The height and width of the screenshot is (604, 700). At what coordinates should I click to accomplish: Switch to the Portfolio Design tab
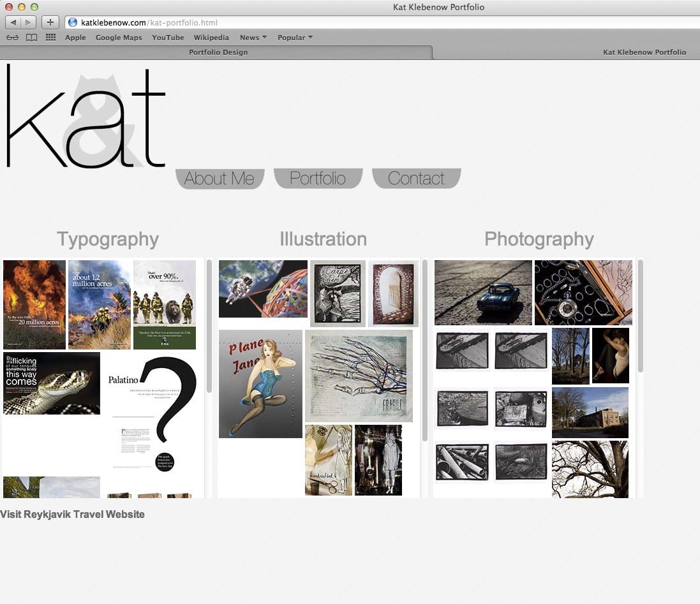point(218,52)
